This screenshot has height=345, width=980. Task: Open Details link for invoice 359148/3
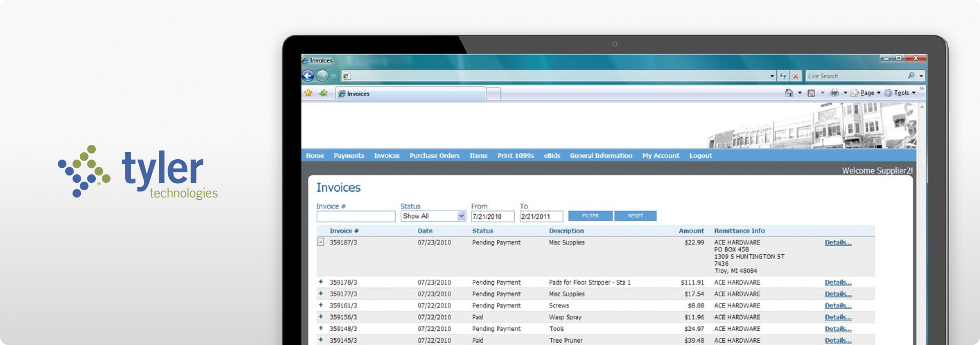[x=838, y=329]
